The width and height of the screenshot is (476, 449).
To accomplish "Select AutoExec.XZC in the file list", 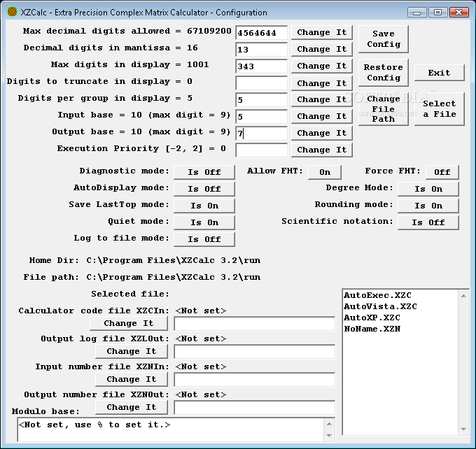I will click(x=377, y=295).
